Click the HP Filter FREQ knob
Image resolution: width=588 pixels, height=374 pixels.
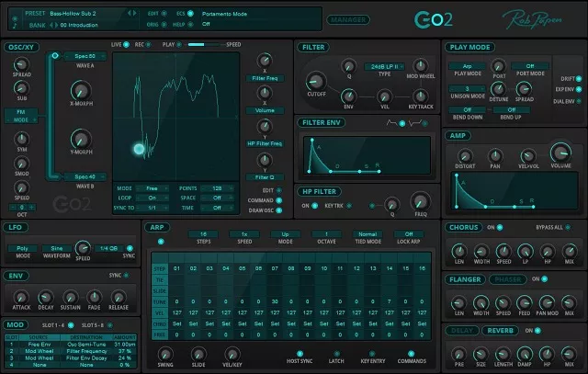coord(420,202)
